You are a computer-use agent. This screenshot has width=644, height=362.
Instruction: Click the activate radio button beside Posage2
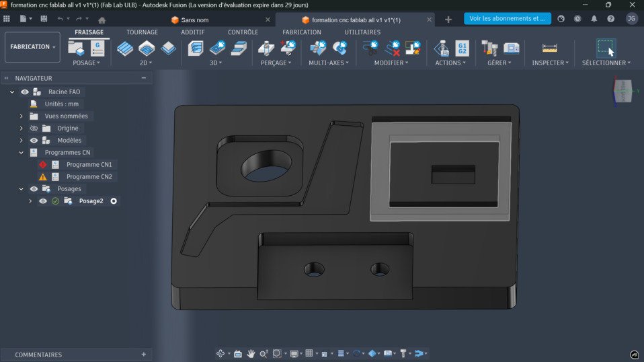click(x=114, y=201)
